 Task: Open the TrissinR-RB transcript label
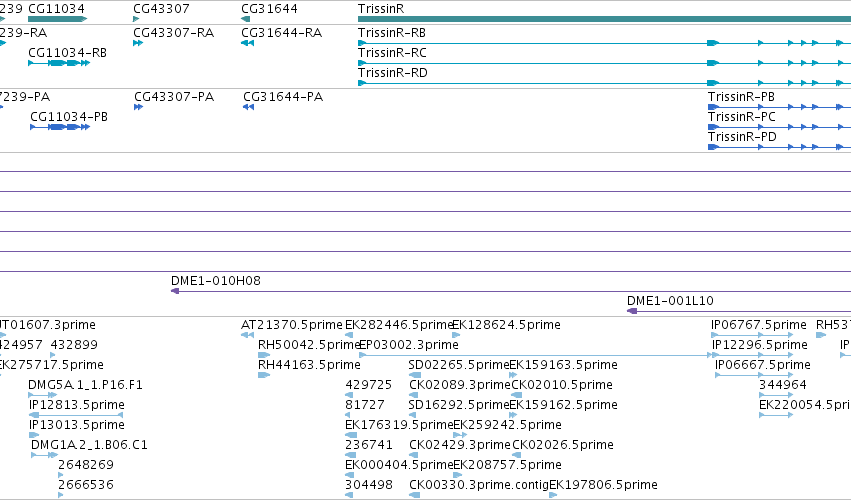[392, 33]
